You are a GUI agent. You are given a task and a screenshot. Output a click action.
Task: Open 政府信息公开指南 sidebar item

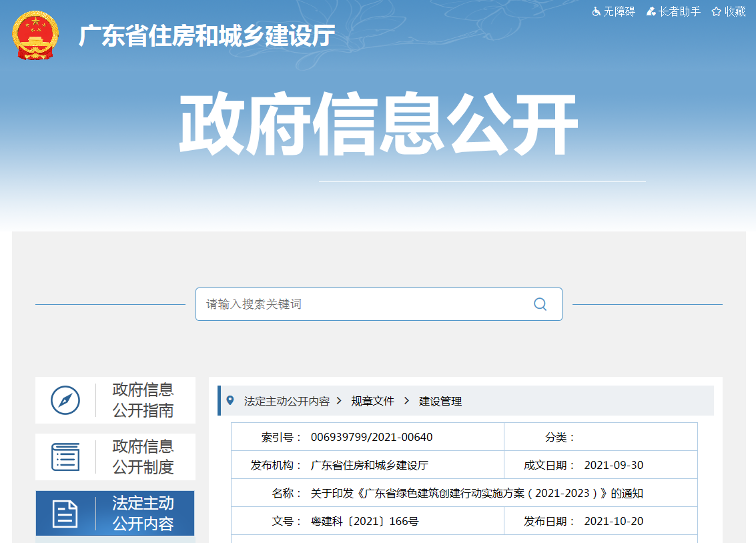143,400
